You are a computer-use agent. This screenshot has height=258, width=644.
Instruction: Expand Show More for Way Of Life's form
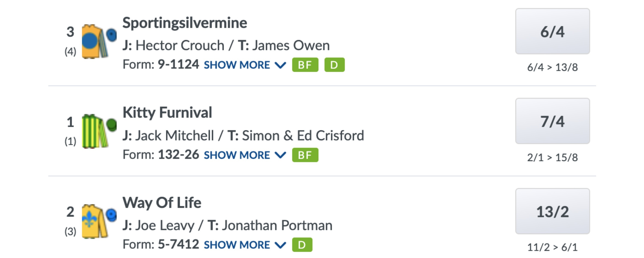[245, 245]
